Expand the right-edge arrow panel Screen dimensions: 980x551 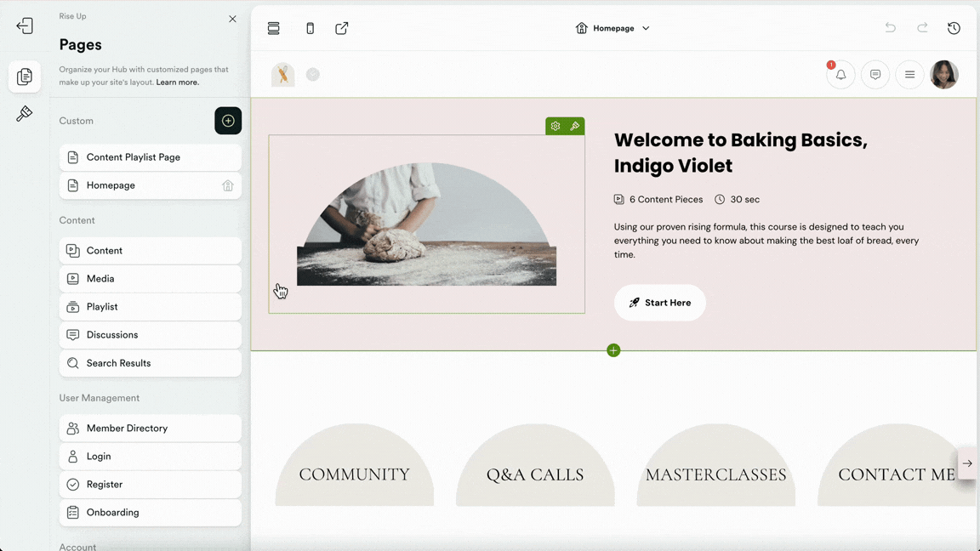click(x=967, y=463)
